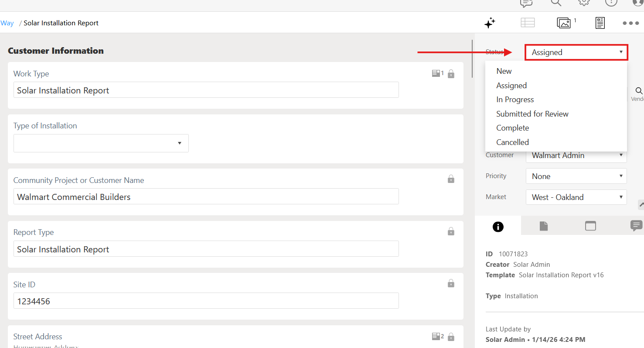Click the Way breadcrumb link
Viewport: 644px width, 348px height.
7,23
